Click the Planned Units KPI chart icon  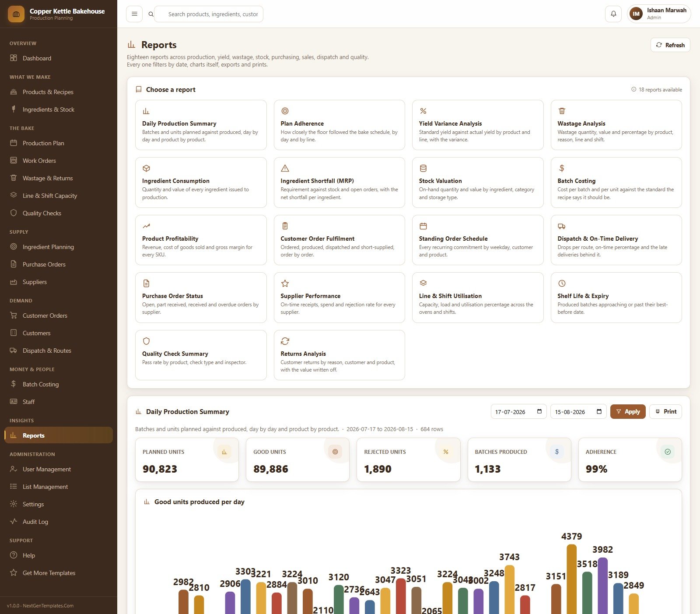224,452
